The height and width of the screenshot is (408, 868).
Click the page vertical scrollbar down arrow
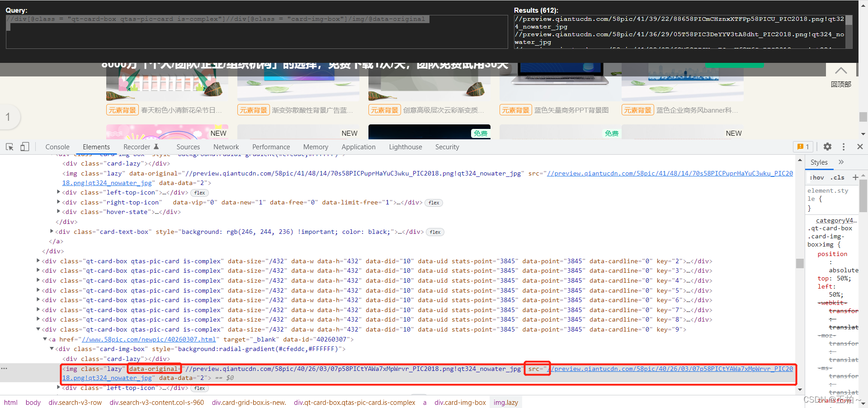tap(863, 134)
